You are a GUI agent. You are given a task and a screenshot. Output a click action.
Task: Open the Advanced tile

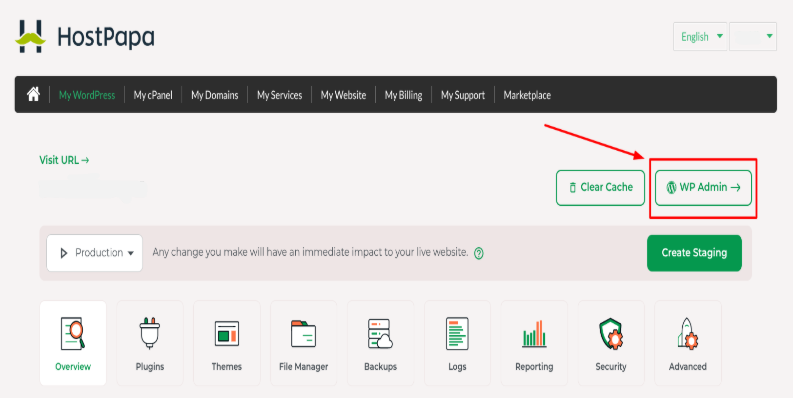coord(688,343)
